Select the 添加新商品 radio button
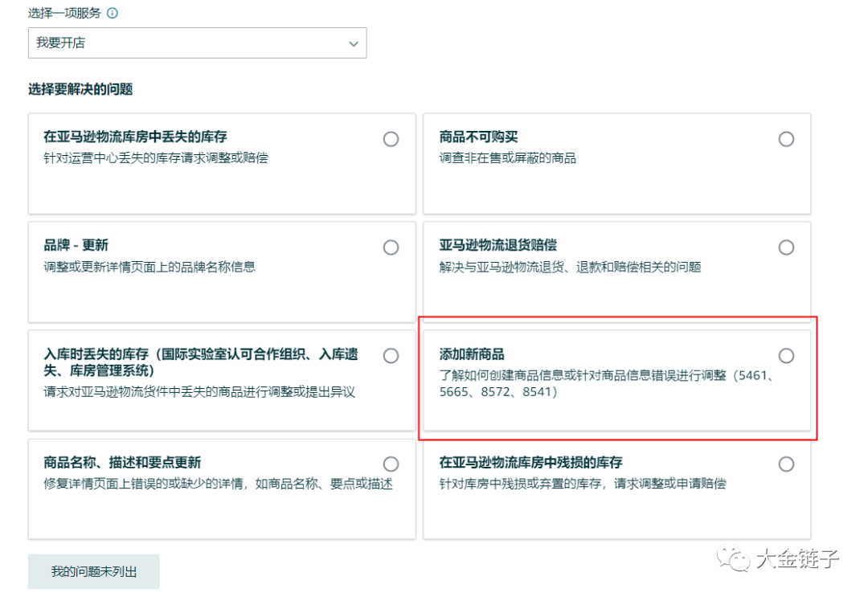This screenshot has height=597, width=868. coord(786,355)
